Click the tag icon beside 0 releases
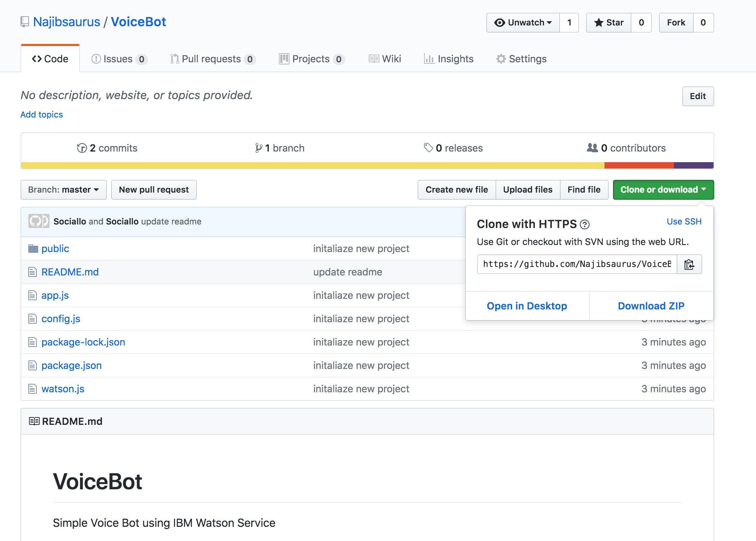756x541 pixels. tap(428, 148)
